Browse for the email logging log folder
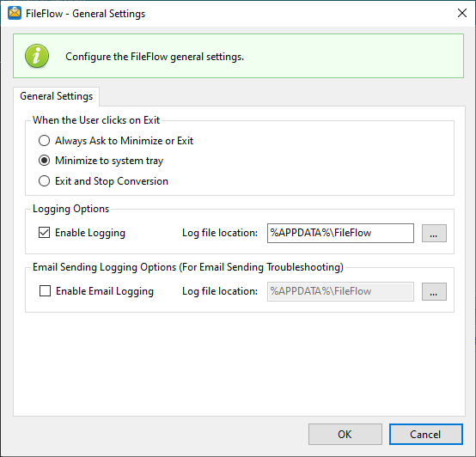Screen dimensions: 476x457 pos(434,291)
